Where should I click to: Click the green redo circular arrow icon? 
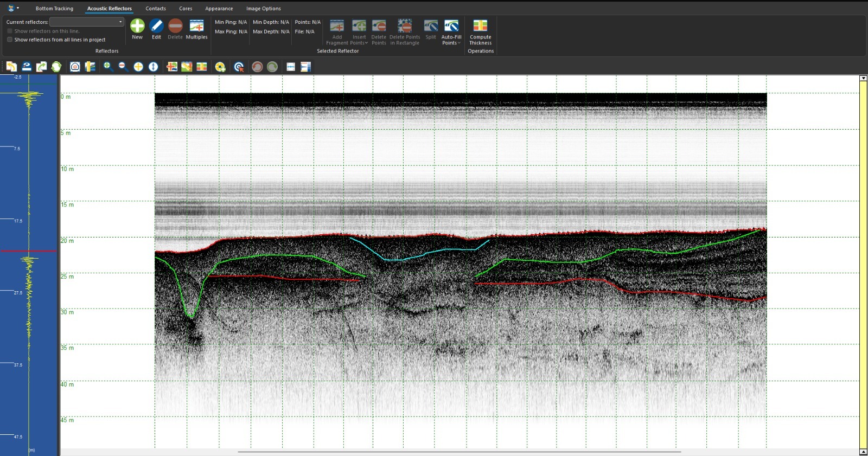272,67
